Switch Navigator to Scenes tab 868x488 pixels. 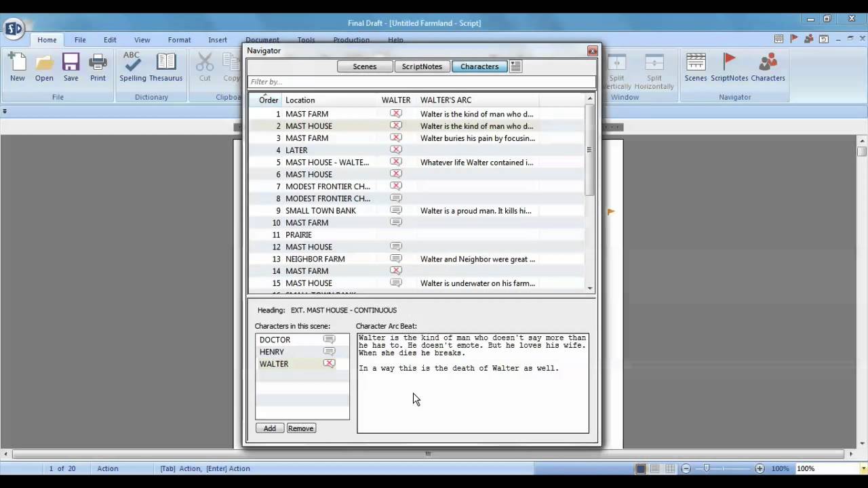[x=365, y=66]
